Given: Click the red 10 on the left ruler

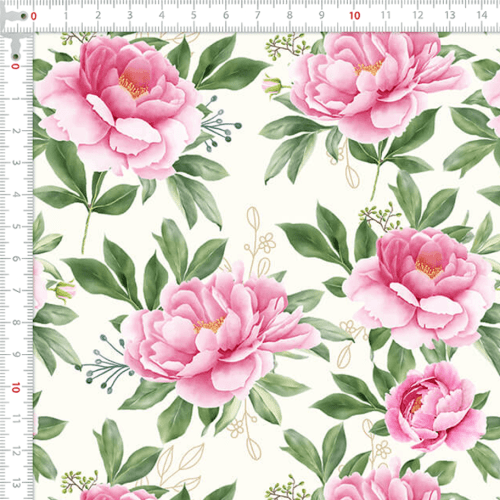Looking at the screenshot, I should click(15, 388).
